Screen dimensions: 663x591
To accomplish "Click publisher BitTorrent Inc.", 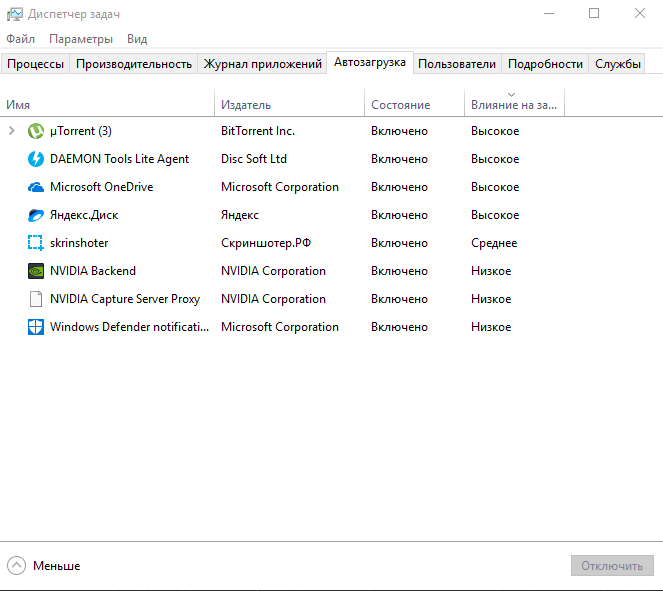I will [x=258, y=131].
